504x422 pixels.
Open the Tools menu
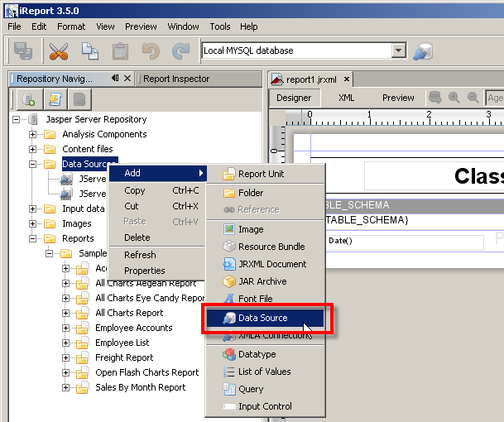(220, 26)
